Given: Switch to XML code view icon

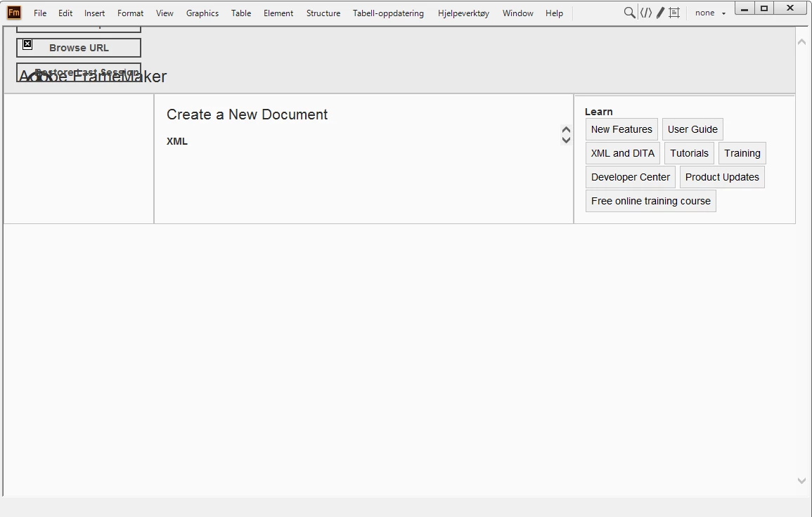Looking at the screenshot, I should coord(646,13).
